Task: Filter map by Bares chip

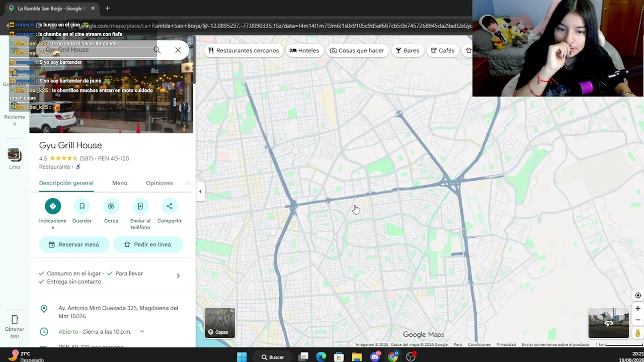Action: (408, 50)
